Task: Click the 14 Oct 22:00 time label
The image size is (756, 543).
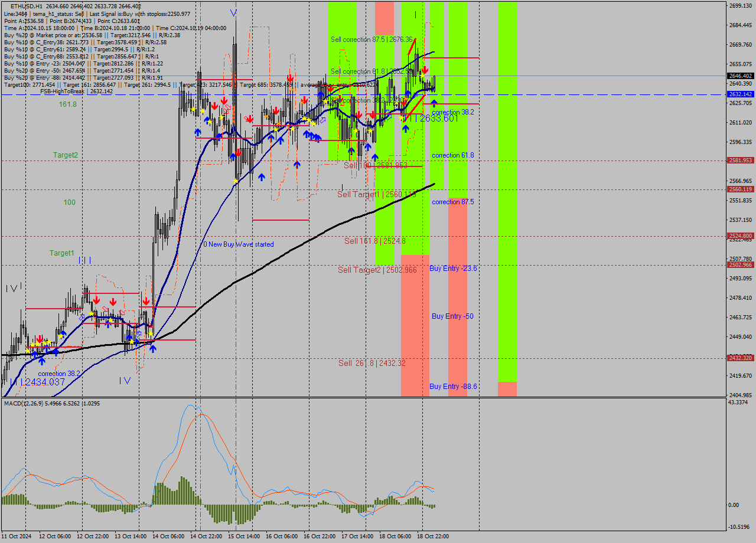Action: click(x=206, y=537)
